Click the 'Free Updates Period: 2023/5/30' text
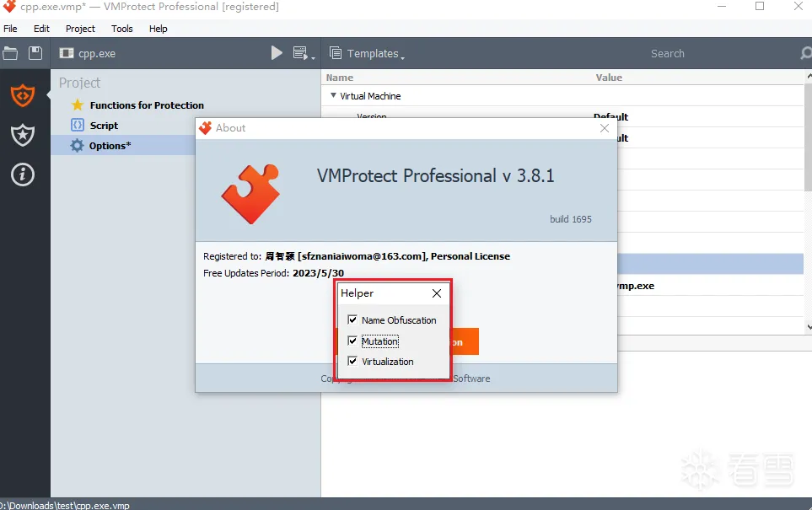The width and height of the screenshot is (812, 510). [273, 273]
